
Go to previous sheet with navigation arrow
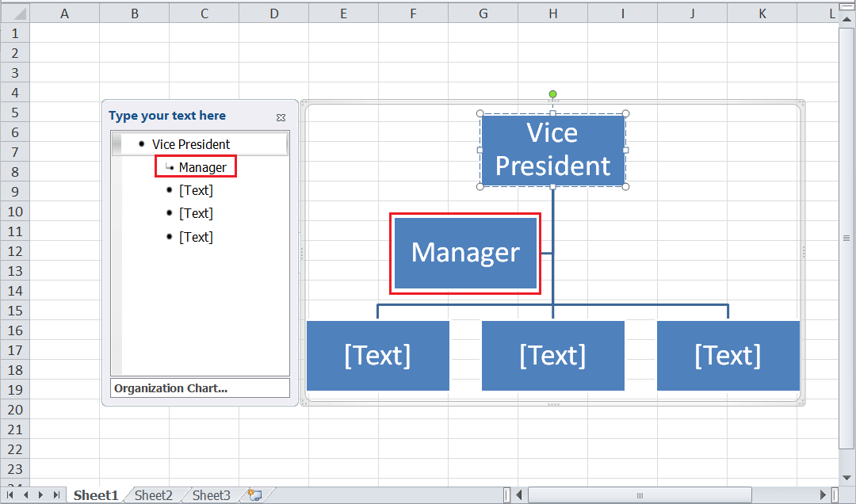[25, 494]
